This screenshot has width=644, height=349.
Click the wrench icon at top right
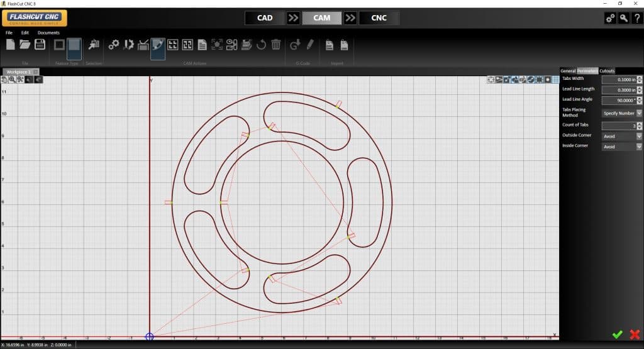click(623, 18)
